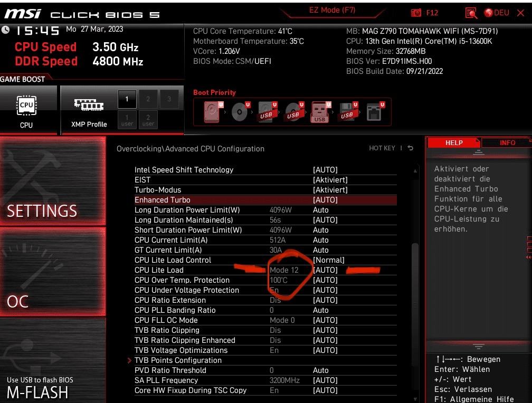Click the DDR Speed 4800 MHz readout

79,61
